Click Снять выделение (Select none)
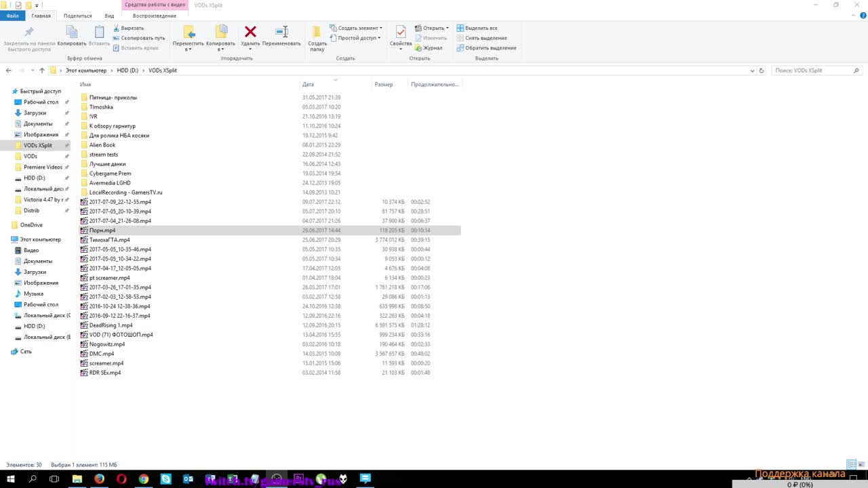Image resolution: width=868 pixels, height=488 pixels. [x=481, y=38]
